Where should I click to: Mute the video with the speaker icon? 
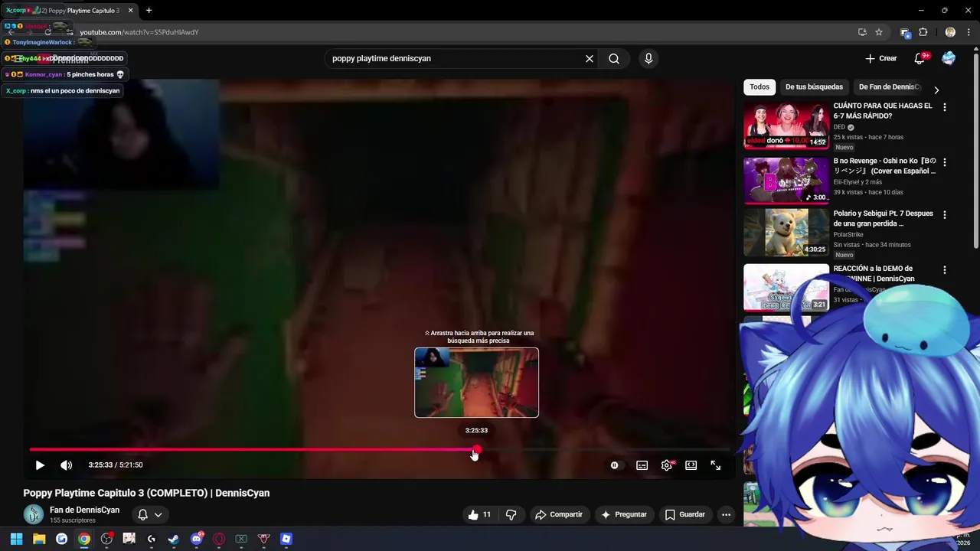67,465
